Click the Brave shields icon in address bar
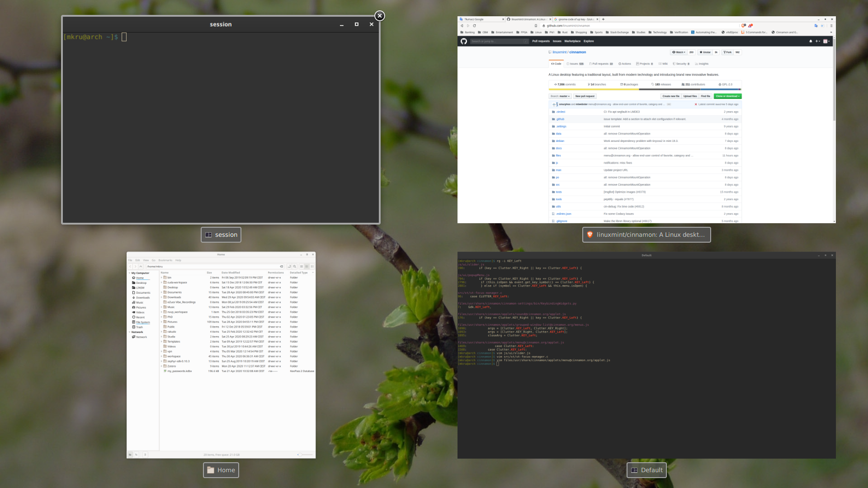The image size is (868, 488). coord(743,26)
